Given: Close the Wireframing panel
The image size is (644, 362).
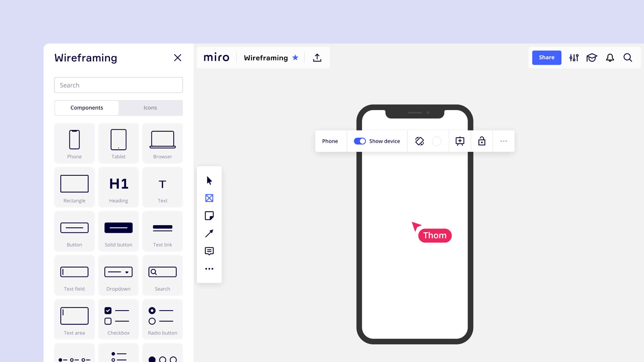Looking at the screenshot, I should pos(178,58).
